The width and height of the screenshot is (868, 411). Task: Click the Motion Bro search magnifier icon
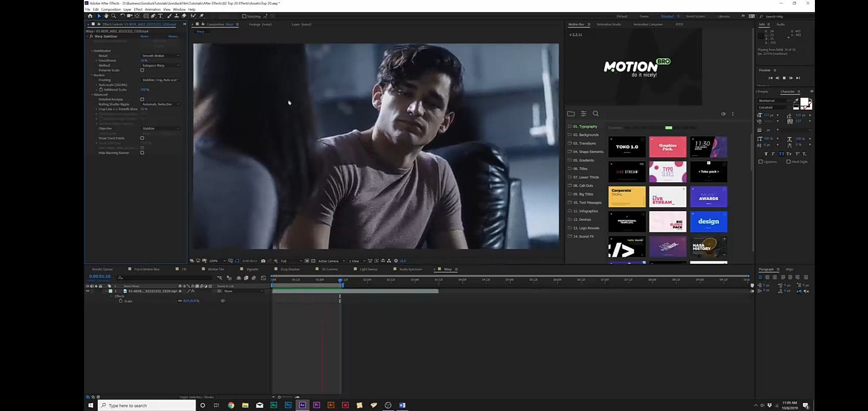click(596, 114)
